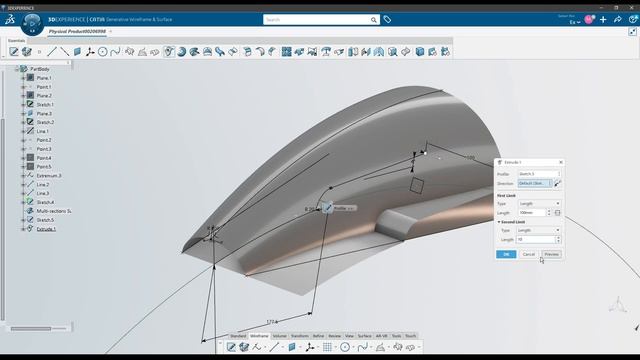Select the Axis System tool in Essentials toolbar
Viewport: 640px width, 360px height.
pyautogui.click(x=90, y=52)
